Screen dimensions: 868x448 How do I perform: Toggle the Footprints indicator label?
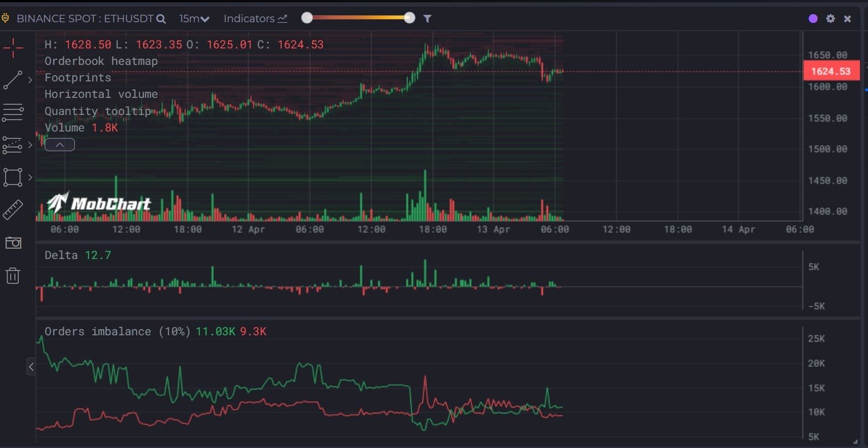click(77, 77)
